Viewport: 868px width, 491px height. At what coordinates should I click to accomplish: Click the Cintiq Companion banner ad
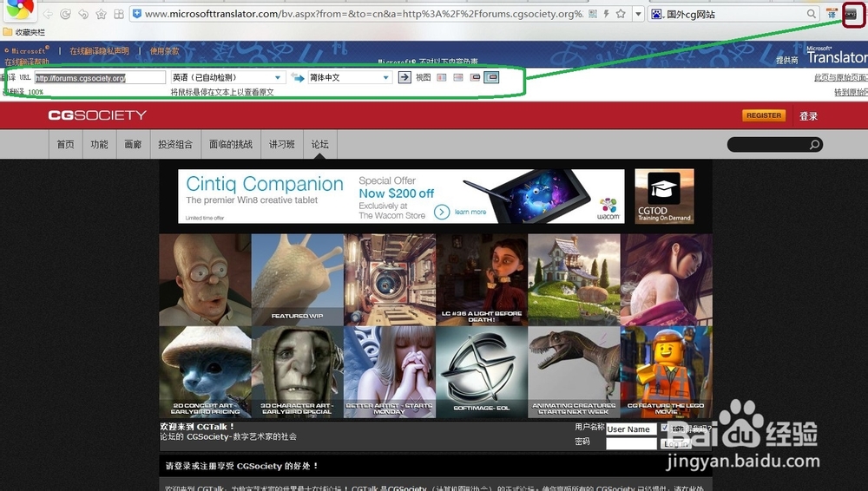click(x=401, y=197)
